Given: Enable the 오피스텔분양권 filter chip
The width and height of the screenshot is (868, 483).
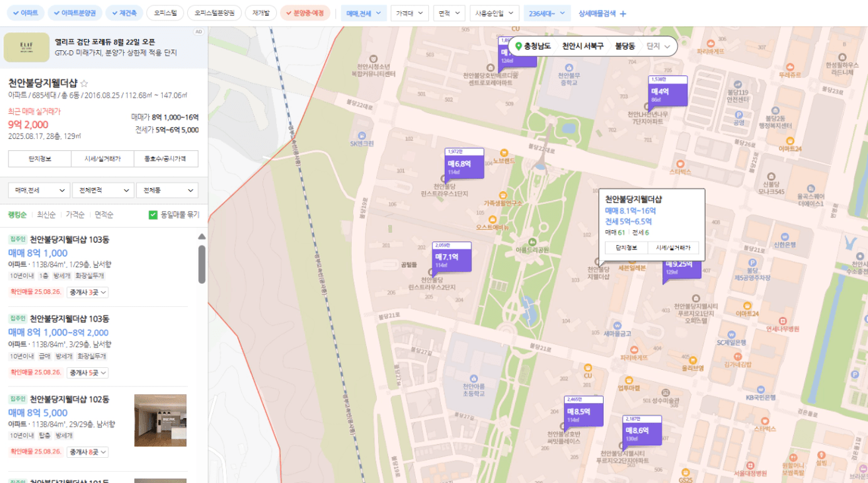Looking at the screenshot, I should pos(214,13).
